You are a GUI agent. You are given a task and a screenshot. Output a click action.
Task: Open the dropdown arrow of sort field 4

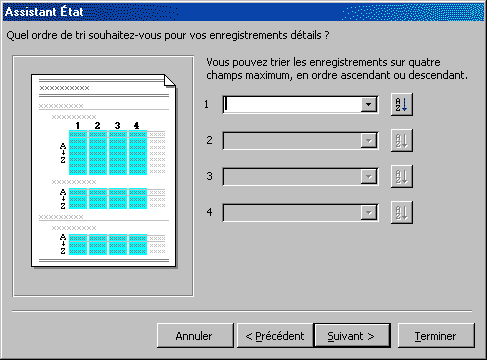pos(369,212)
